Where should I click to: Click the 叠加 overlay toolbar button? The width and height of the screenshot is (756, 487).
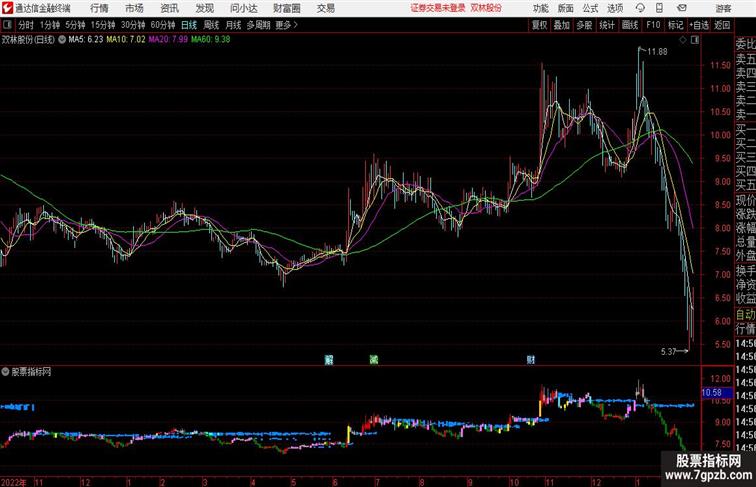pos(562,25)
